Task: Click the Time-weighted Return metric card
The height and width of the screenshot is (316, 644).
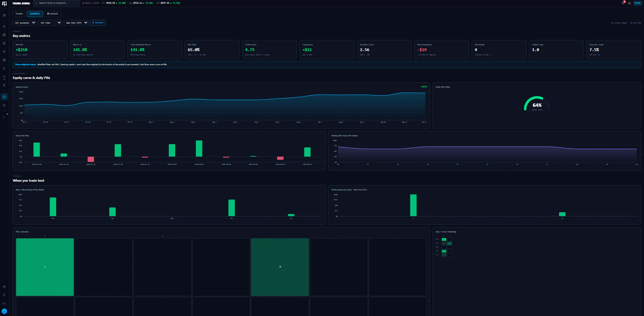Action: coord(155,50)
